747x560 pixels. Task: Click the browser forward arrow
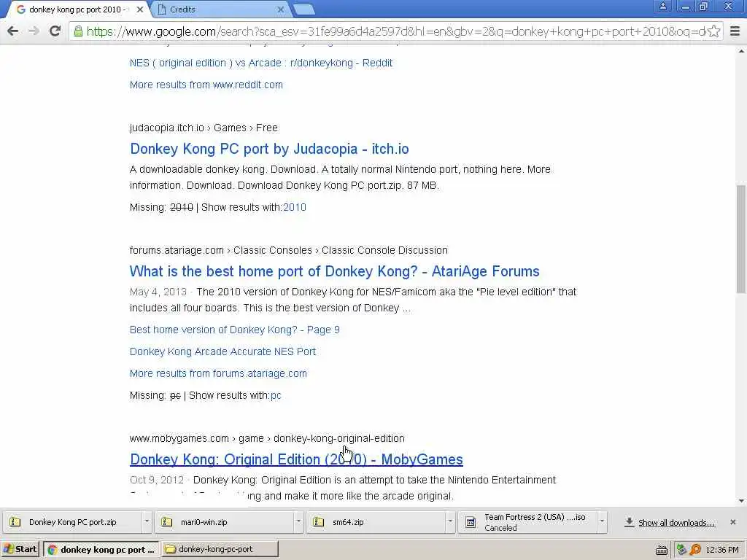point(34,31)
